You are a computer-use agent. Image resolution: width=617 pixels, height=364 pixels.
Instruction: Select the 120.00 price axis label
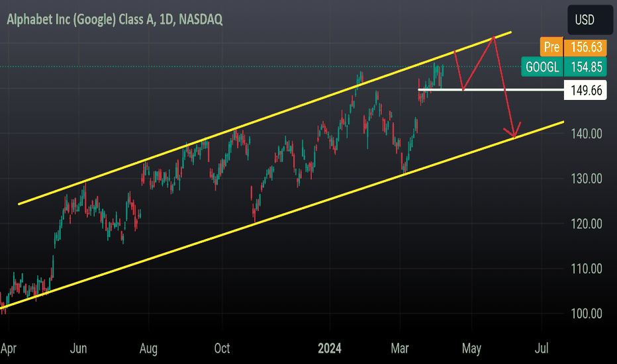pos(587,224)
